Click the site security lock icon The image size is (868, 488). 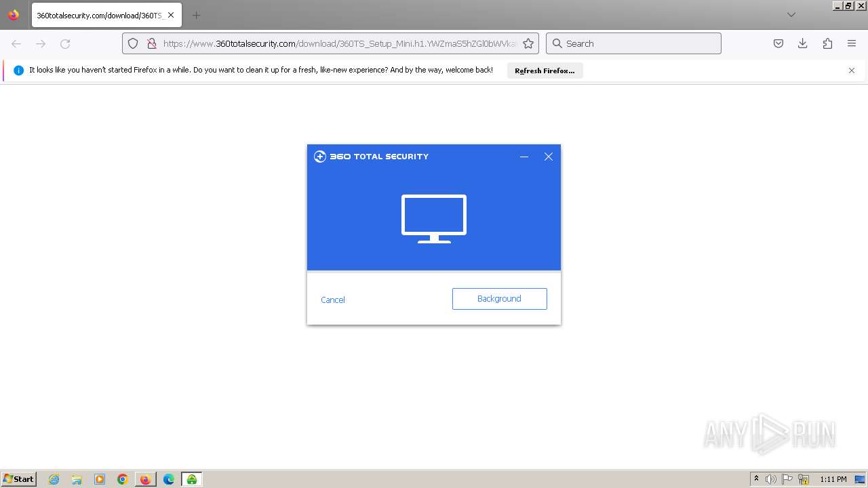click(x=152, y=43)
